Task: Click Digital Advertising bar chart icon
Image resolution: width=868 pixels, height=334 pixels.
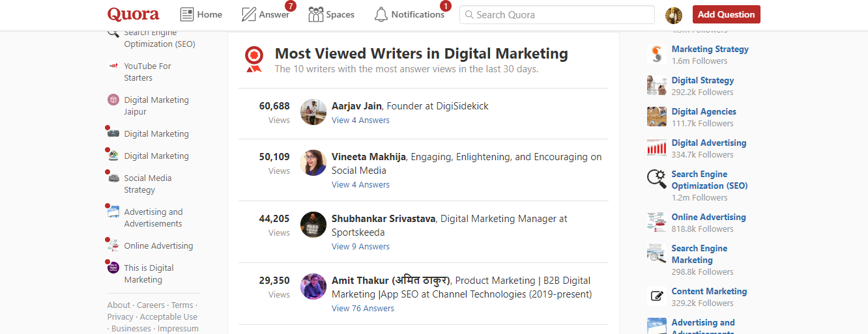Action: tap(657, 148)
